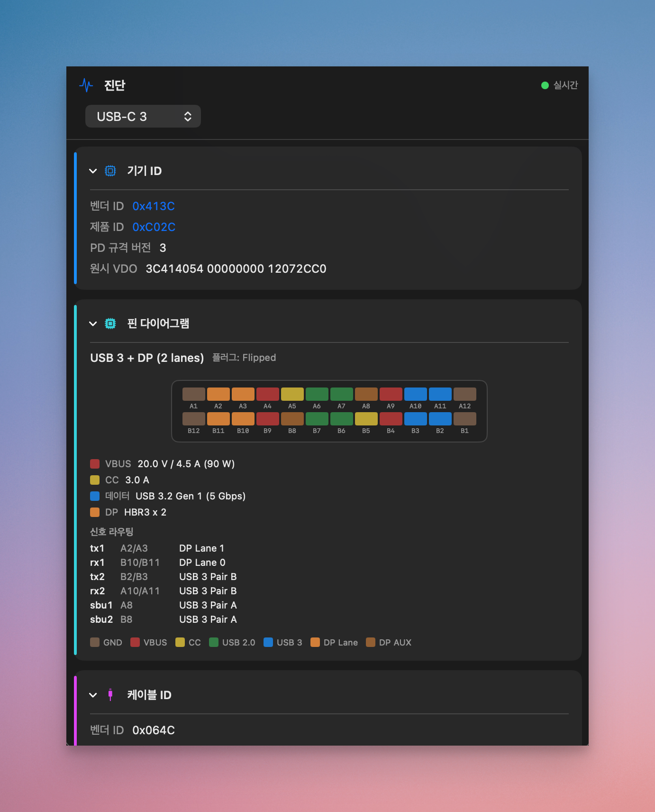
Task: Click the GND legend swatch
Action: pos(95,642)
